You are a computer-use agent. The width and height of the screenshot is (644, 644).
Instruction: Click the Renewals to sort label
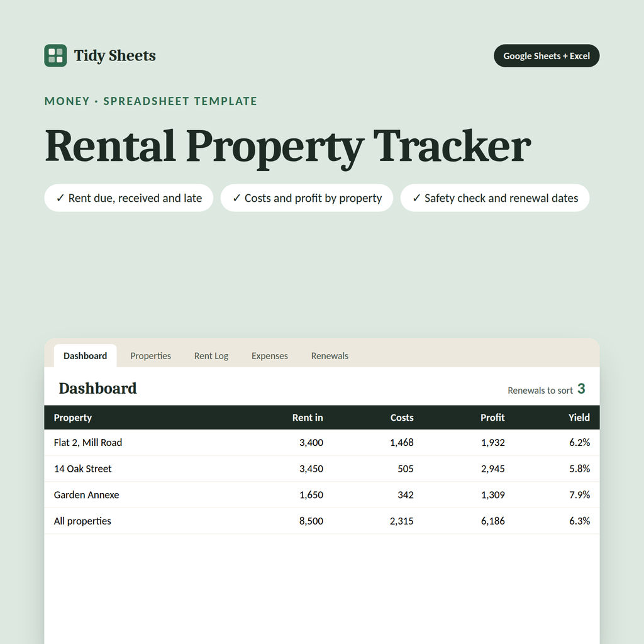pos(540,390)
